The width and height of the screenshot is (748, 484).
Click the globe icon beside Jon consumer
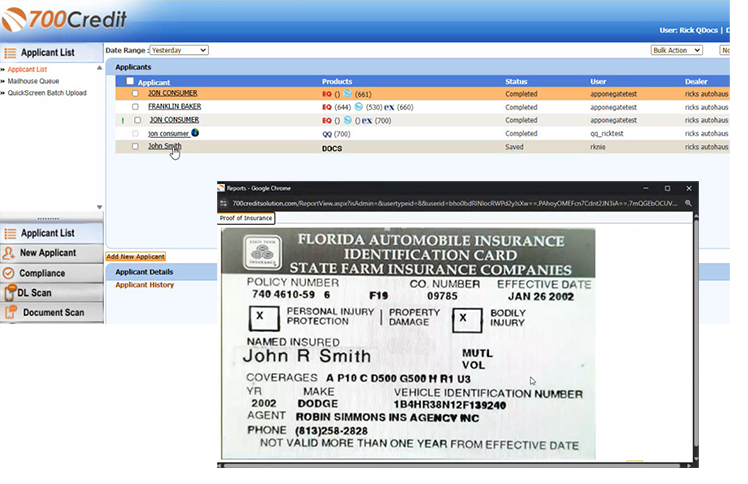(195, 133)
